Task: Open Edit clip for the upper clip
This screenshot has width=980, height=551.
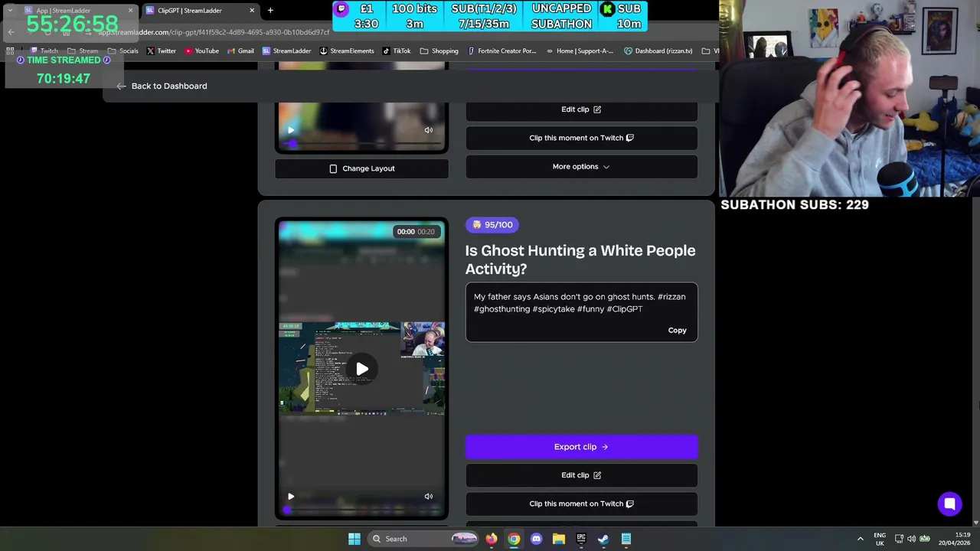Action: [582, 109]
